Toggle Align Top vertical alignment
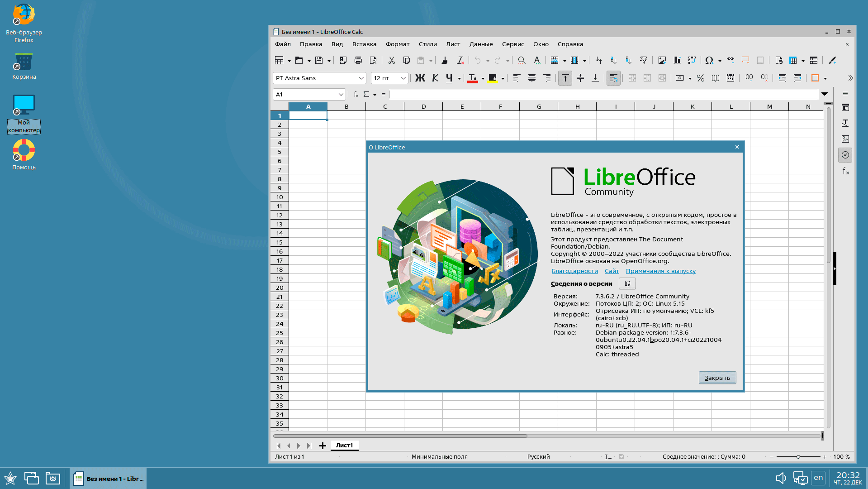 pos(565,78)
